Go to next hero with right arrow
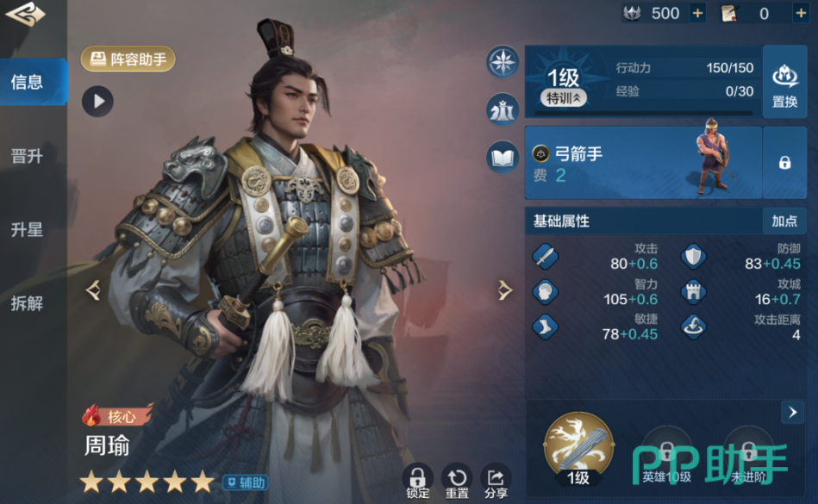 pos(504,290)
